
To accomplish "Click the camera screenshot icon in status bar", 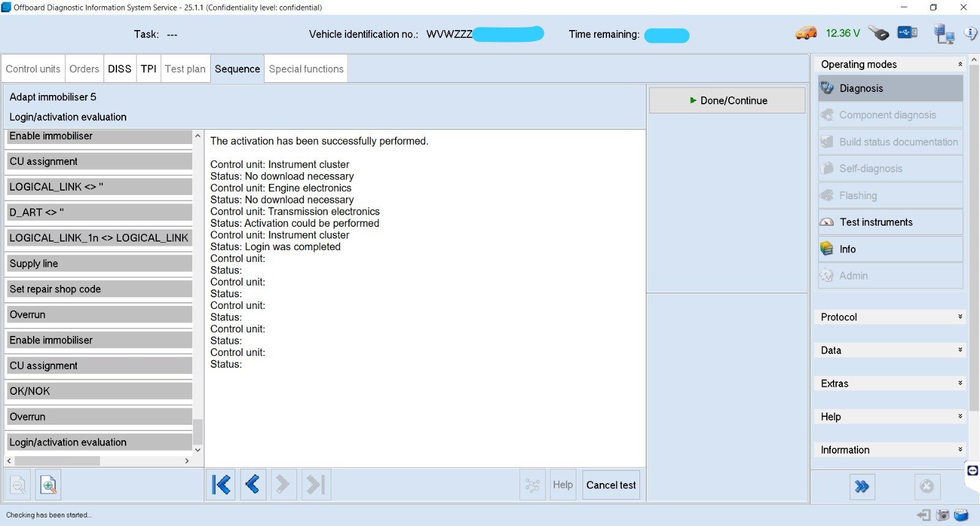I will pos(943,515).
